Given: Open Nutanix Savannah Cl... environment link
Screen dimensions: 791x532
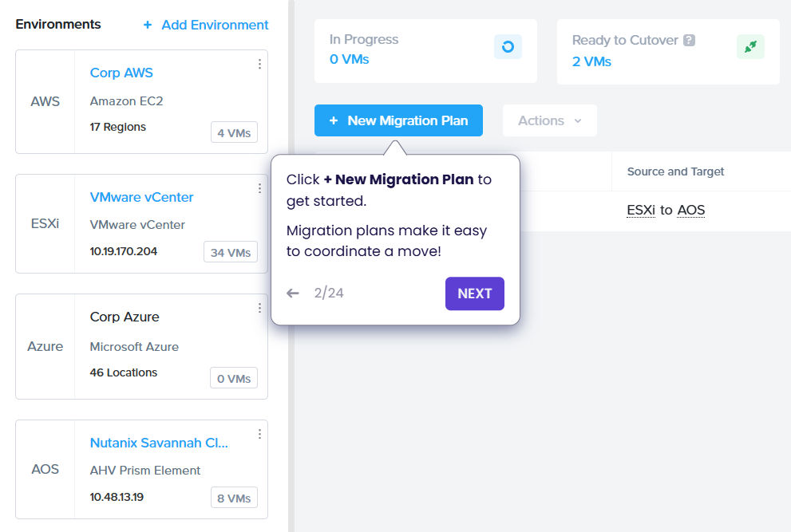Looking at the screenshot, I should tap(159, 443).
